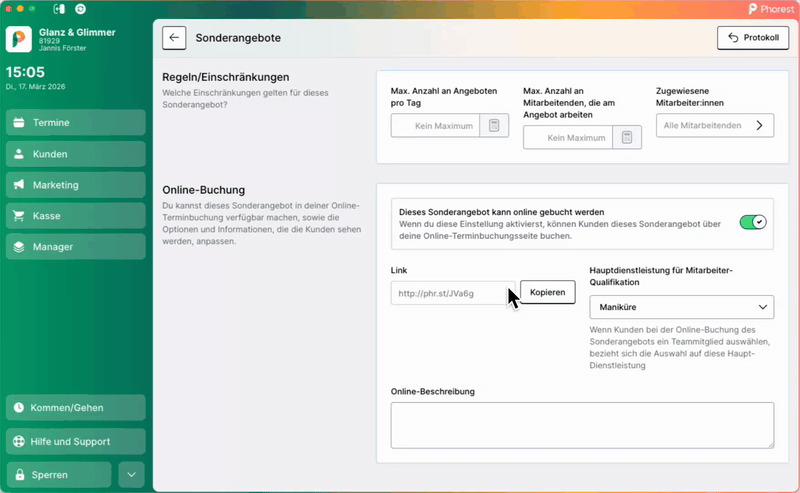Click the 15:05 clock display
The image size is (800, 493).
(x=26, y=72)
